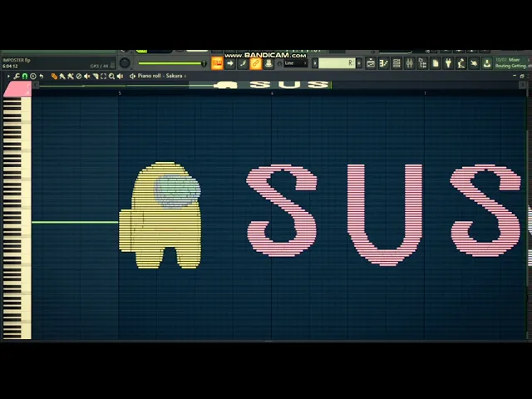532x399 pixels.
Task: Click the curved-arrow icon beside Stamp
Action: [41, 76]
